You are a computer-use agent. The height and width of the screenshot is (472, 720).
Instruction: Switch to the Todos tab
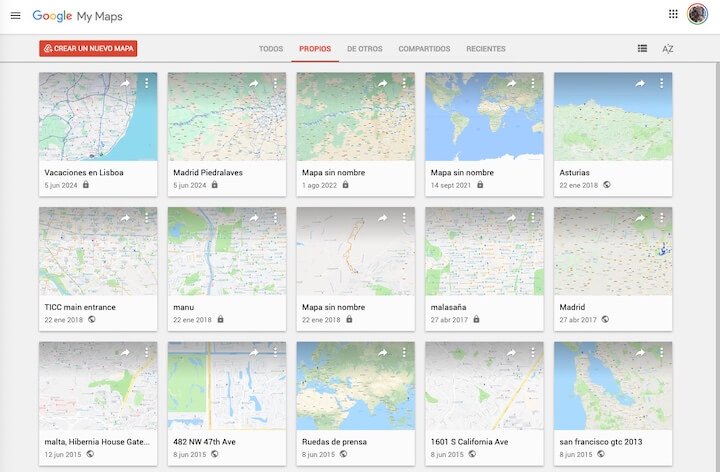click(270, 49)
